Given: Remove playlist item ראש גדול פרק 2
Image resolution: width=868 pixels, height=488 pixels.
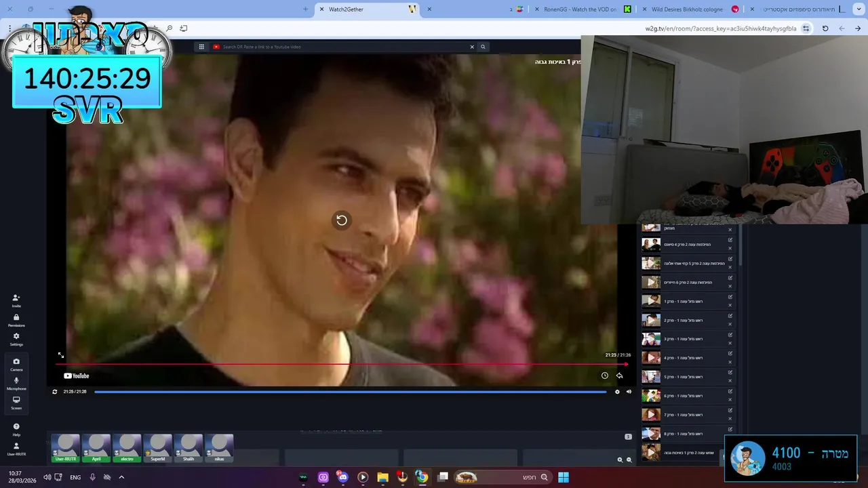Looking at the screenshot, I should (730, 324).
